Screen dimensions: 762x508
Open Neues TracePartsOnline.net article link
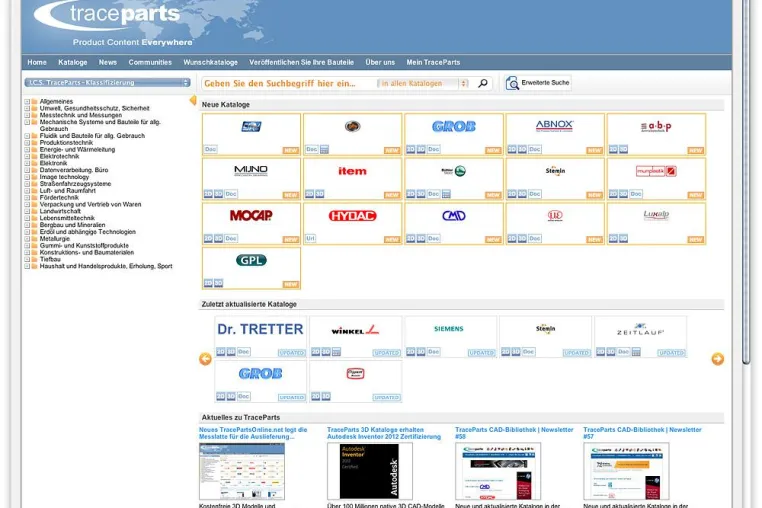253,433
